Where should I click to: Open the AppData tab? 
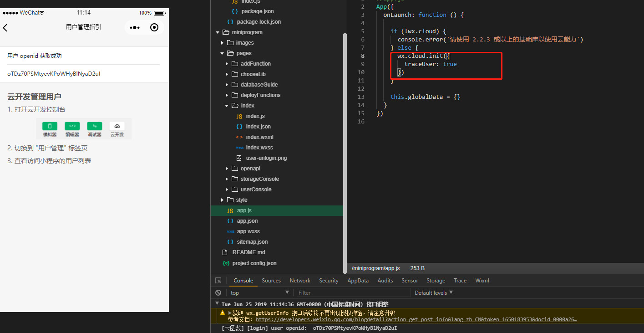(x=358, y=281)
